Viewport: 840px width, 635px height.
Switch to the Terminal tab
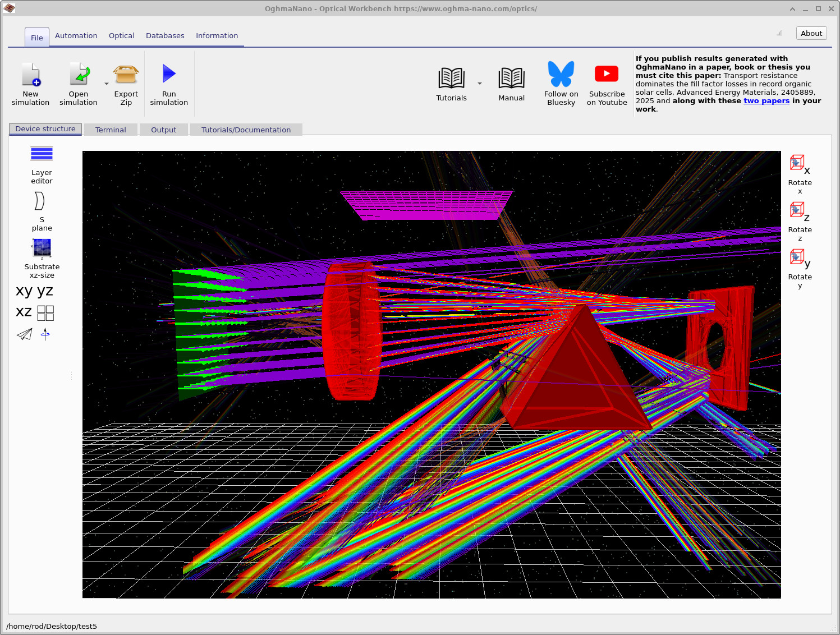click(x=111, y=130)
